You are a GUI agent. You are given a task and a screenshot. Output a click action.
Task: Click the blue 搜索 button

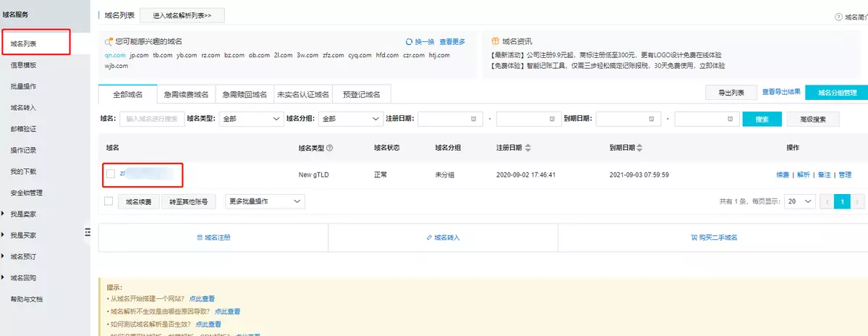pos(762,119)
